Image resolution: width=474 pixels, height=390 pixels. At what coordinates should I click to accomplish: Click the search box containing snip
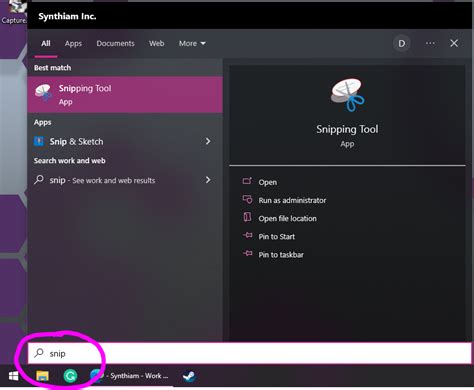[249, 353]
